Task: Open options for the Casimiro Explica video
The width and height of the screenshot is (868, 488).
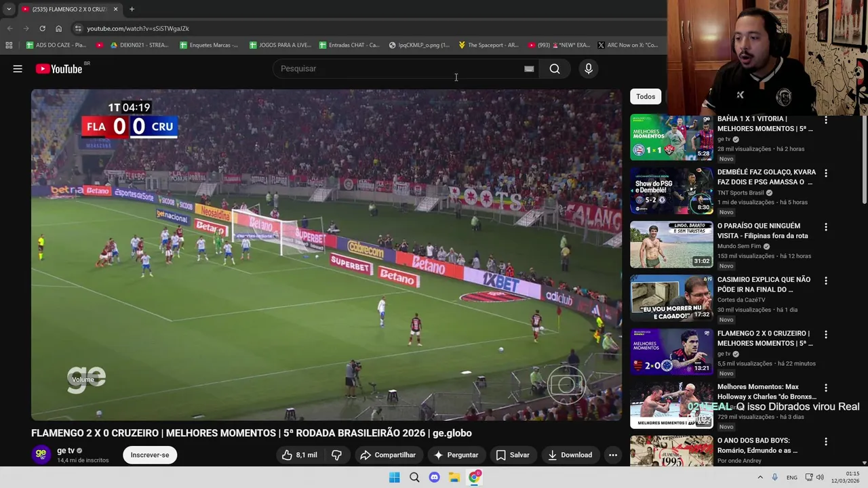Action: pos(826,281)
